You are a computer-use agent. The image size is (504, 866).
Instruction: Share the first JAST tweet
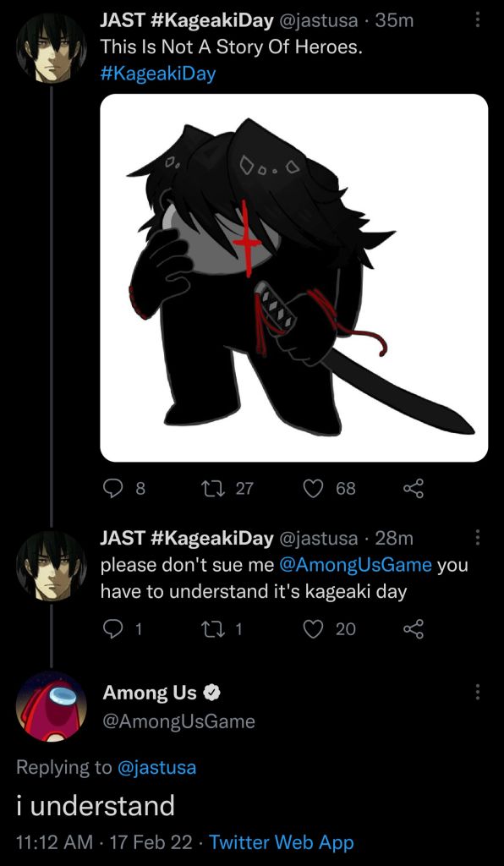414,488
